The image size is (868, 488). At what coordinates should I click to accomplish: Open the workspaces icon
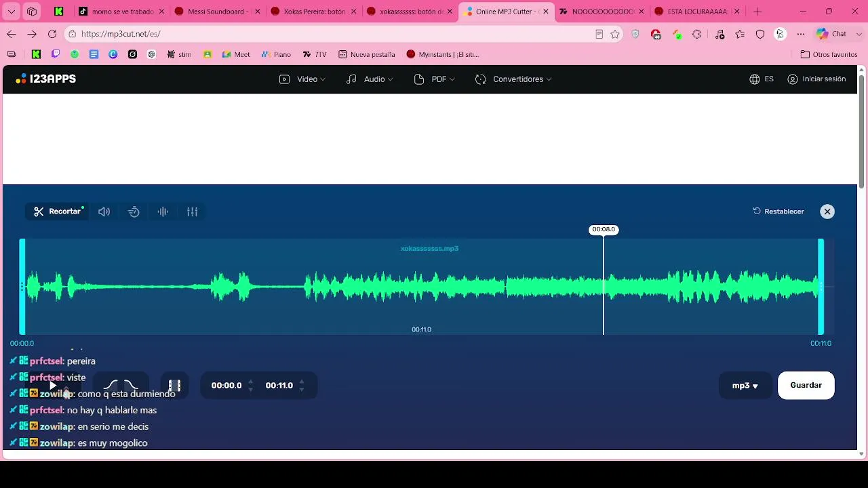tap(32, 12)
